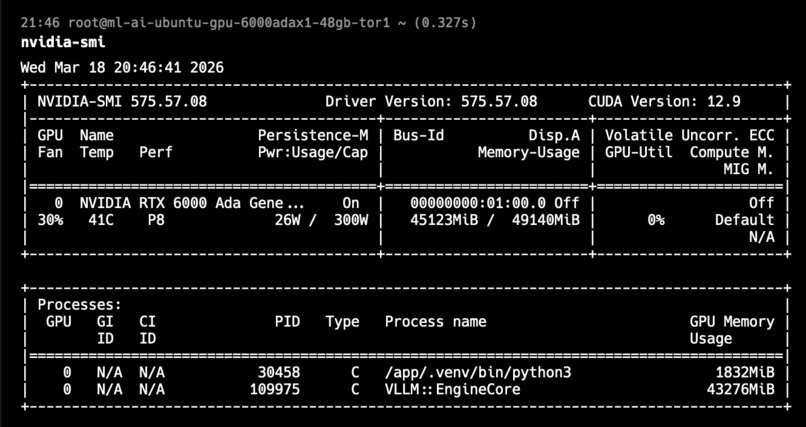Image resolution: width=806 pixels, height=427 pixels.
Task: Select the prompt hostname root@ml-ai-ubuntu-gpu-6000adax1-48gb-tor1
Action: (x=229, y=23)
